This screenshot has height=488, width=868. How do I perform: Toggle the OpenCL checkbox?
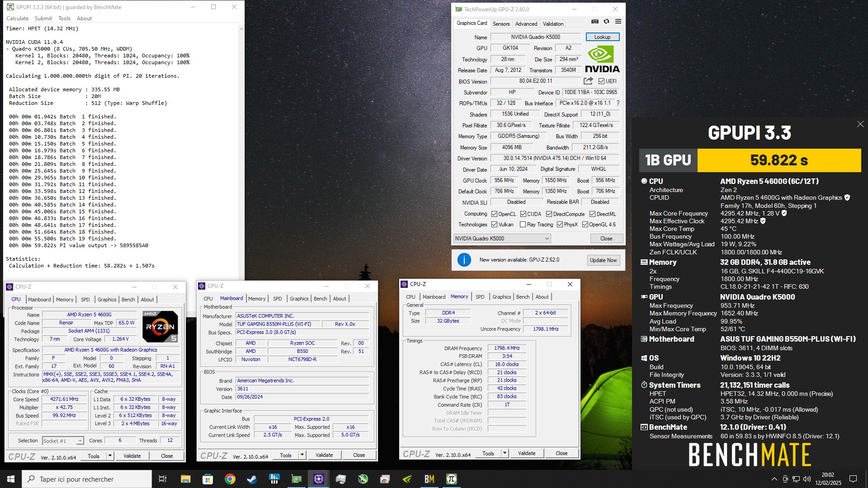(x=495, y=214)
